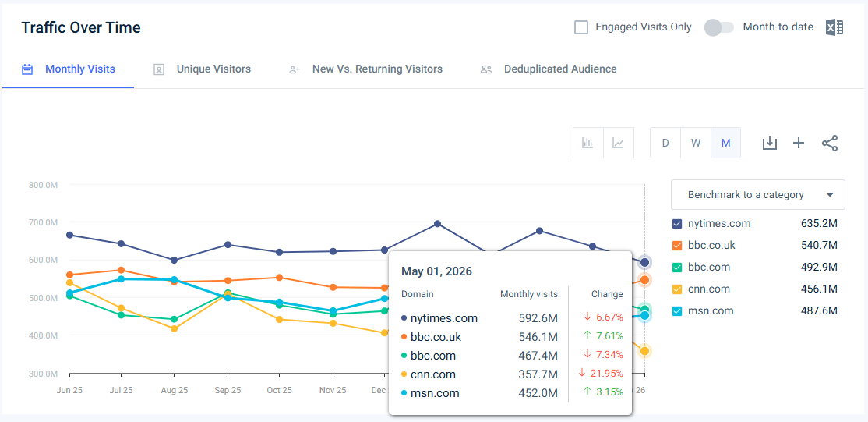Click nytimes.com value 635.2M in legend

tap(819, 224)
